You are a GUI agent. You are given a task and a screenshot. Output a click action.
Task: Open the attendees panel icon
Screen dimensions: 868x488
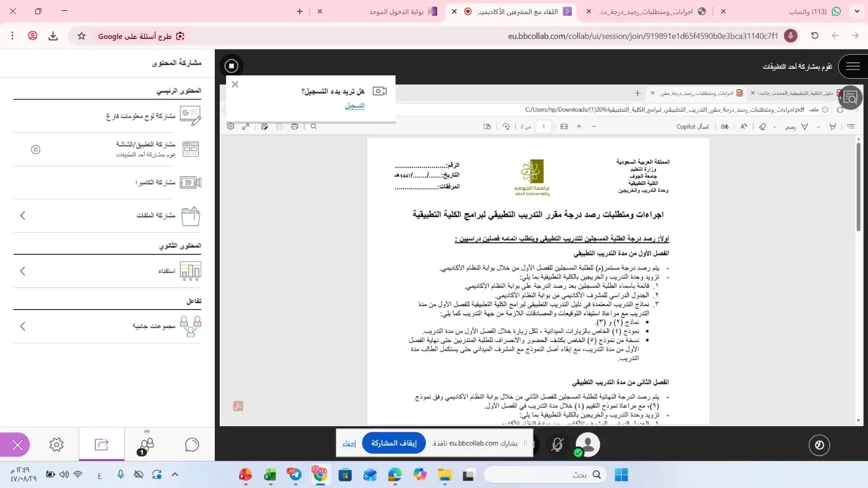tap(146, 445)
